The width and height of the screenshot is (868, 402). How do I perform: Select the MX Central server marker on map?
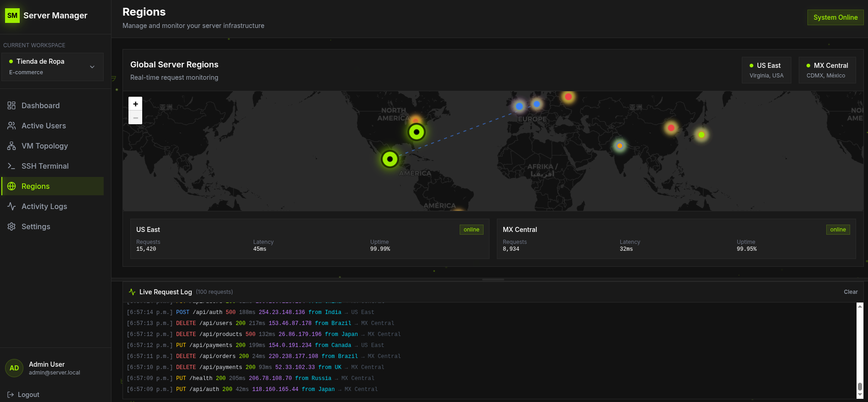[x=390, y=159]
